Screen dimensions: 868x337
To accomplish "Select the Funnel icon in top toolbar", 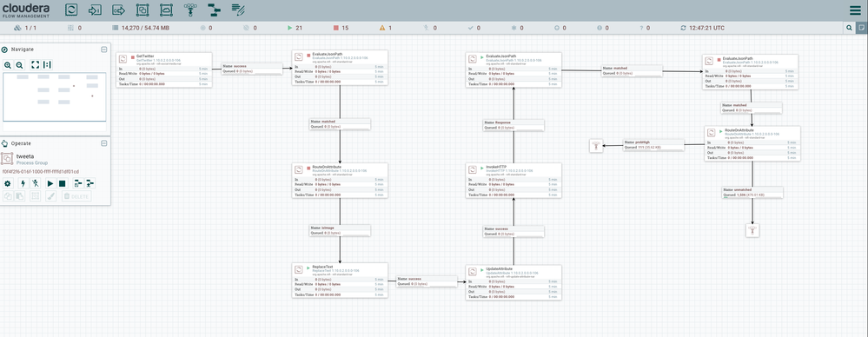I will pyautogui.click(x=190, y=10).
